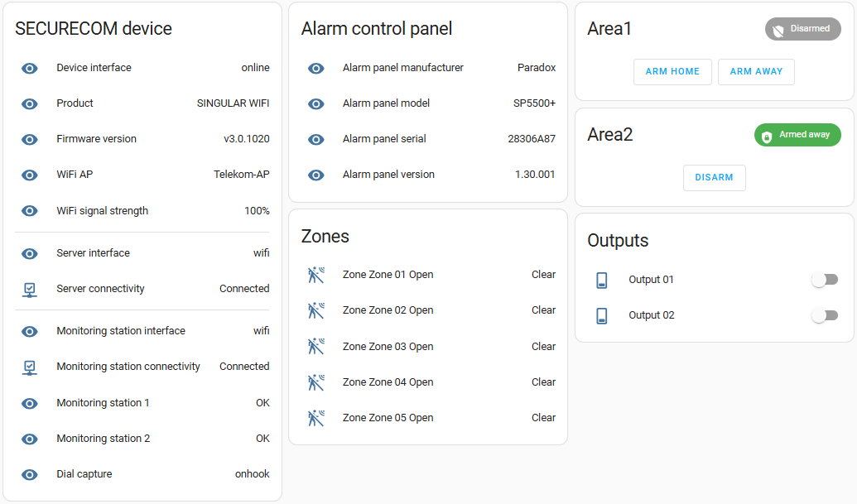Screen dimensions: 857x504
Task: Click the device icon beside Output 02
Action: 602,315
